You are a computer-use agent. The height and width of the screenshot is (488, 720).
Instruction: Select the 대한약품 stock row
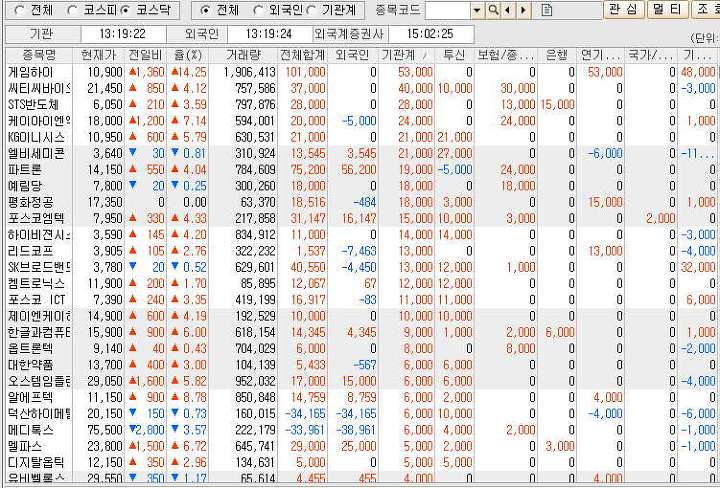[x=363, y=365]
